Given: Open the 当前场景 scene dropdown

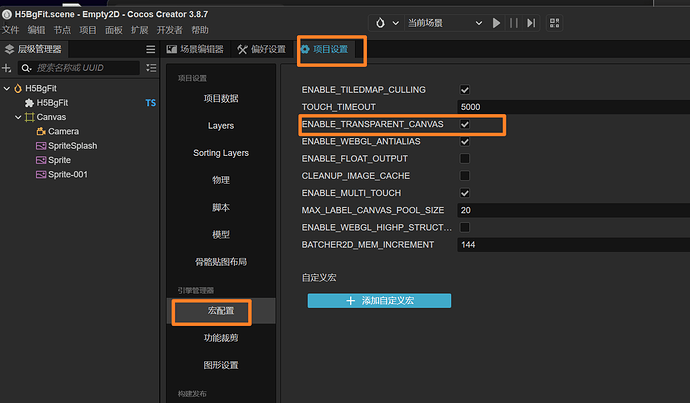Looking at the screenshot, I should [x=444, y=23].
